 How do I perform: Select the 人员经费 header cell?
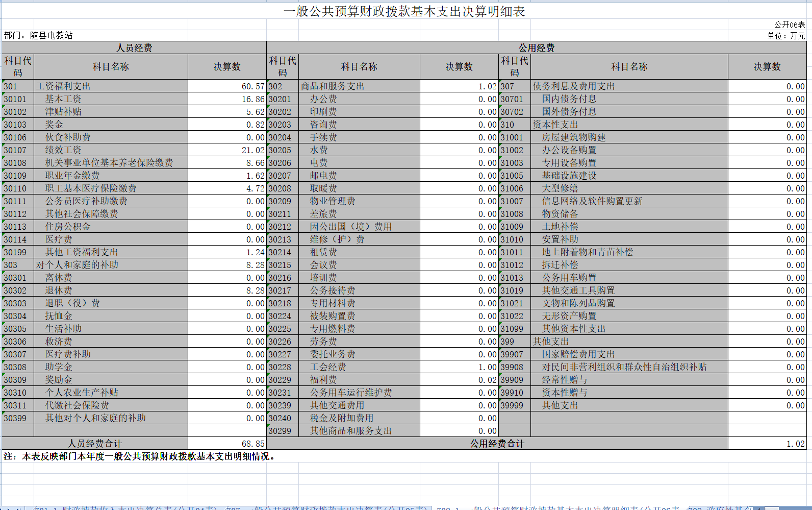(134, 47)
